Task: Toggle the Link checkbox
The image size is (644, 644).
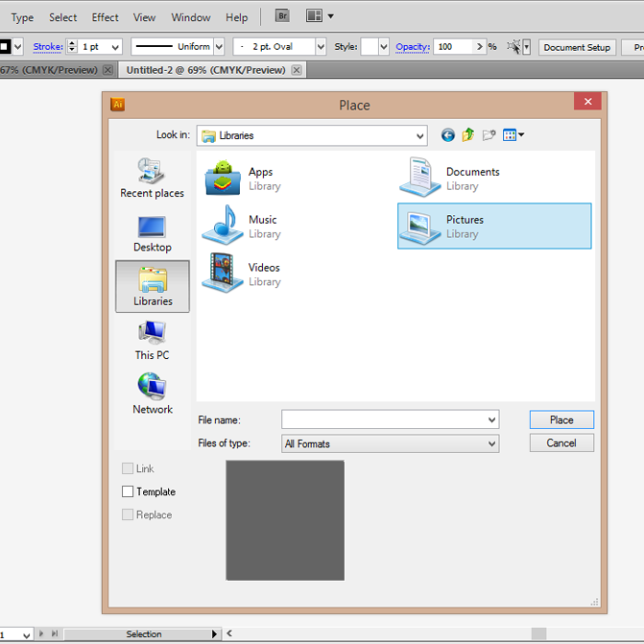Action: pos(128,468)
